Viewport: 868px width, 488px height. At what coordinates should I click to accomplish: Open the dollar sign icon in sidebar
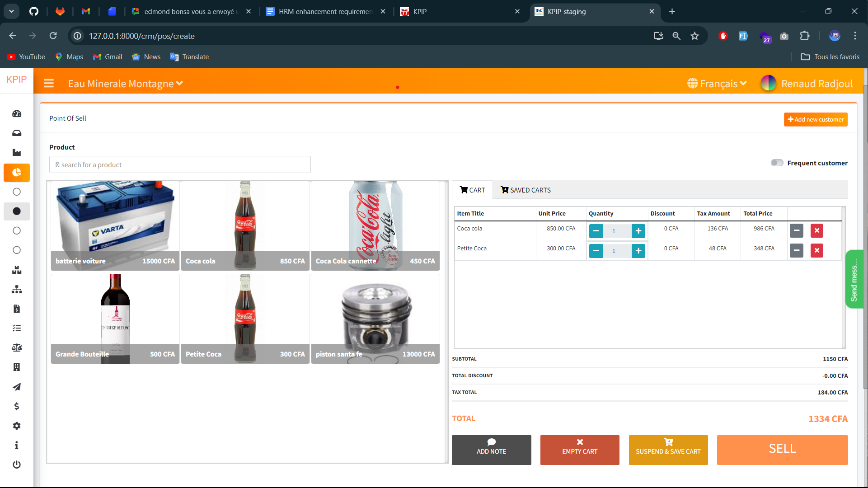tap(17, 406)
